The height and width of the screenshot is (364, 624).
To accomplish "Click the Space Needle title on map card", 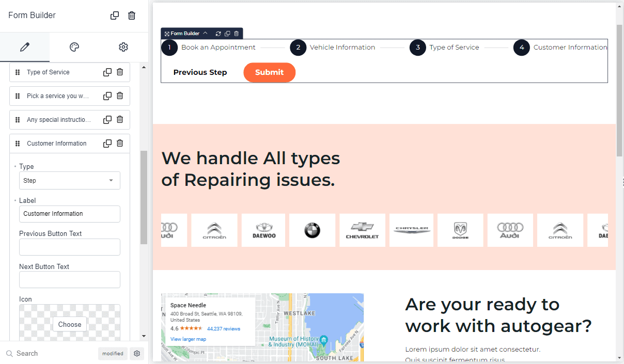I will (188, 305).
